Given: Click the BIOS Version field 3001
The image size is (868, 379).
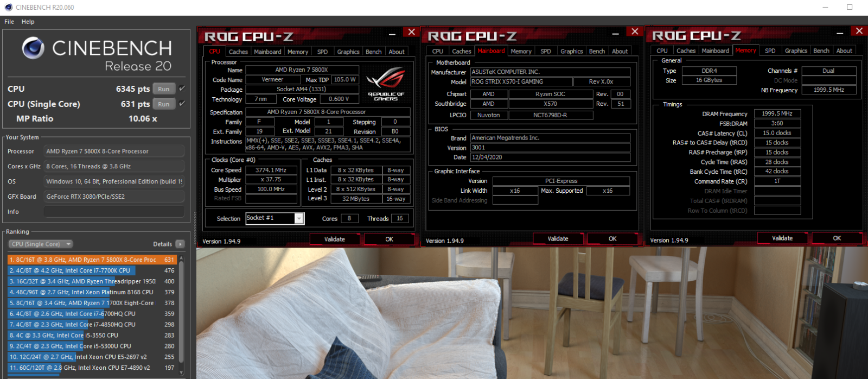Looking at the screenshot, I should point(550,148).
